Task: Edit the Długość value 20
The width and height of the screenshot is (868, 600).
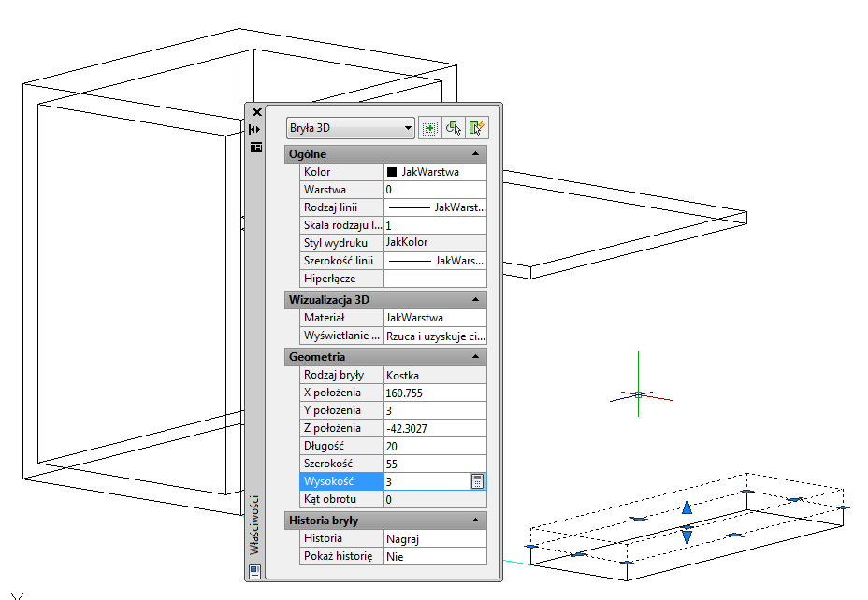Action: 435,446
